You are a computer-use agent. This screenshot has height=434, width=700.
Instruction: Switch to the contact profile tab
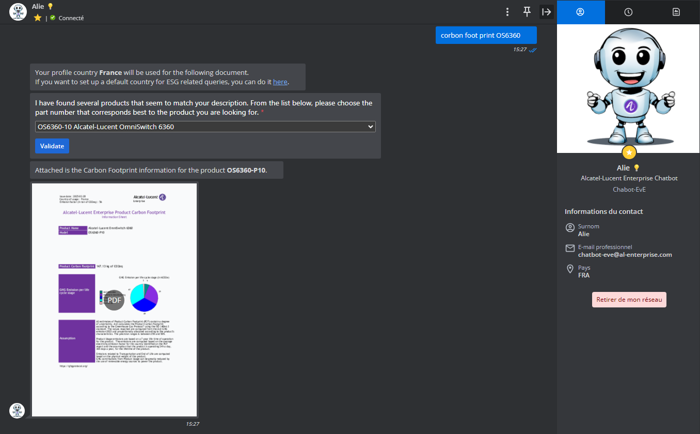(x=580, y=12)
